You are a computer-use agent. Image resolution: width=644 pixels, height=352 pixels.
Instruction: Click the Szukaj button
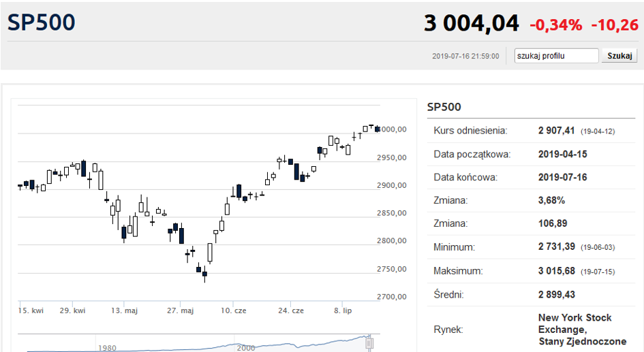(619, 56)
